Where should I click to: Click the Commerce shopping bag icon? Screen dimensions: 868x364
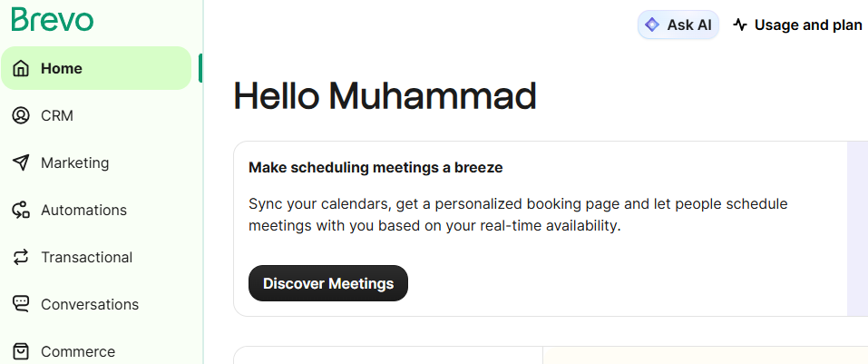[22, 351]
